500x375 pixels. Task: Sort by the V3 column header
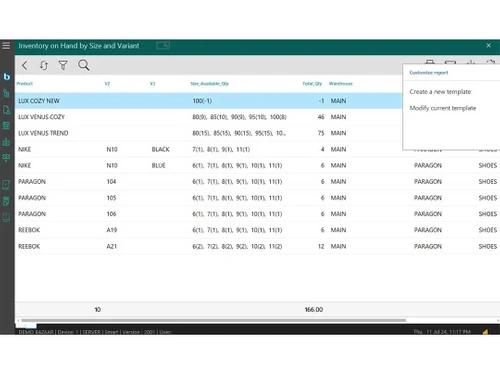[152, 84]
